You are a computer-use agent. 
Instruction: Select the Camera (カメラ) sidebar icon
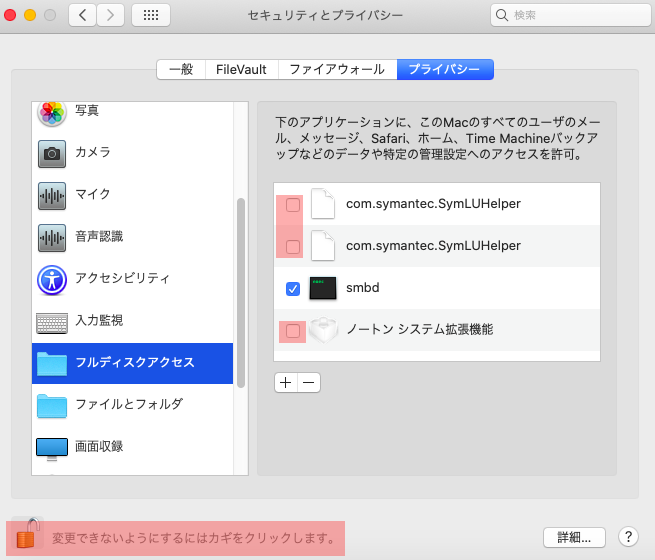tap(52, 153)
